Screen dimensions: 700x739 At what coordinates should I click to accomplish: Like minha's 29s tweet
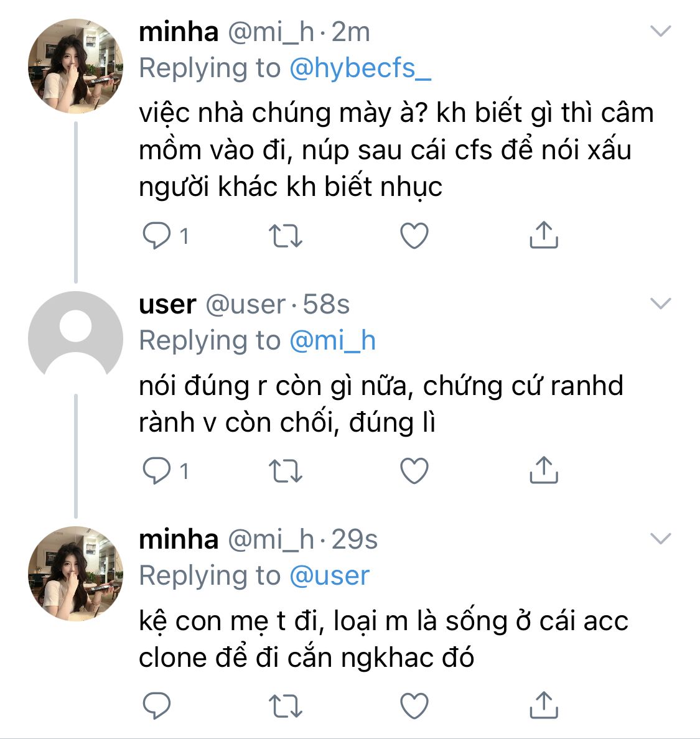(414, 705)
